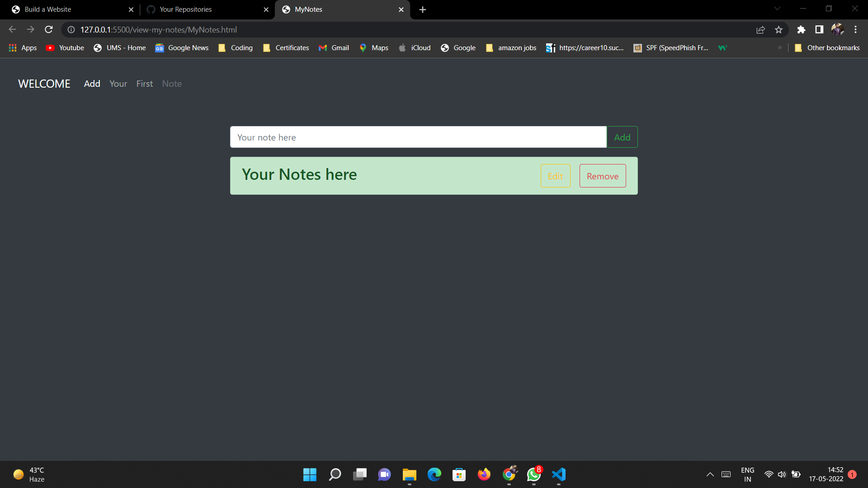Click the First nav item
The height and width of the screenshot is (488, 868).
pyautogui.click(x=145, y=84)
